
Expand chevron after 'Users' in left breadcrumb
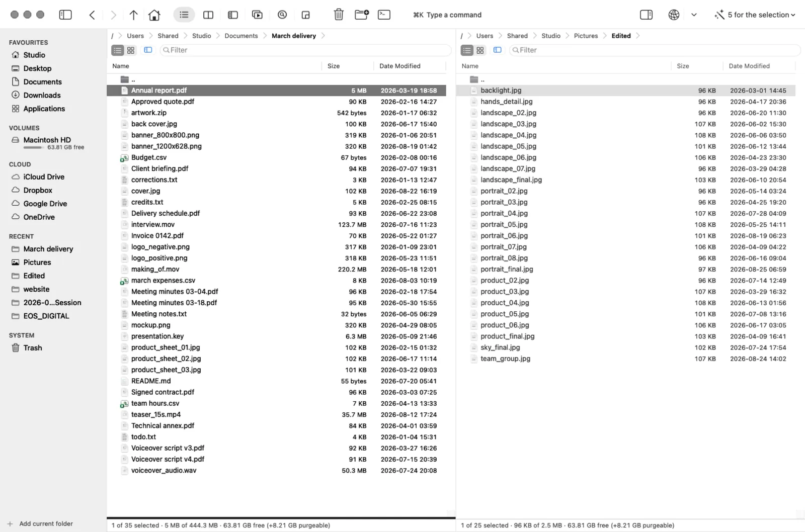150,36
